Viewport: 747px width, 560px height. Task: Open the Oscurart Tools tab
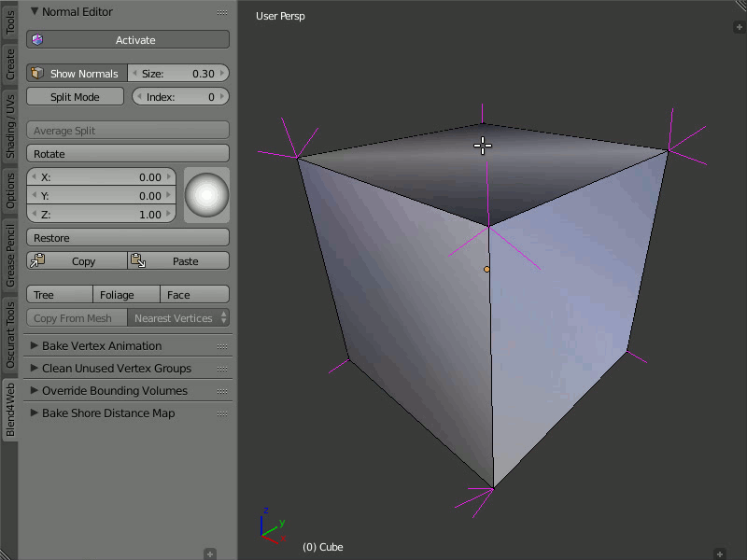click(x=10, y=333)
